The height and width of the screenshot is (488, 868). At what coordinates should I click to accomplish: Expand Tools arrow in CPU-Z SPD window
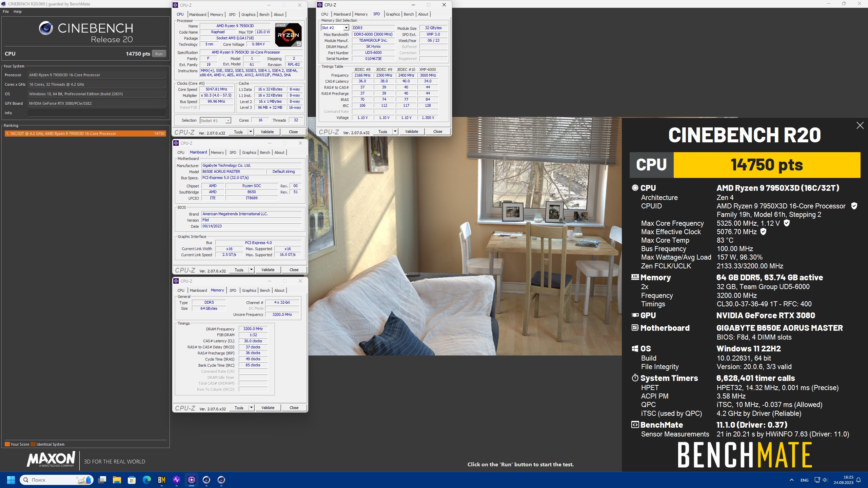coord(395,131)
